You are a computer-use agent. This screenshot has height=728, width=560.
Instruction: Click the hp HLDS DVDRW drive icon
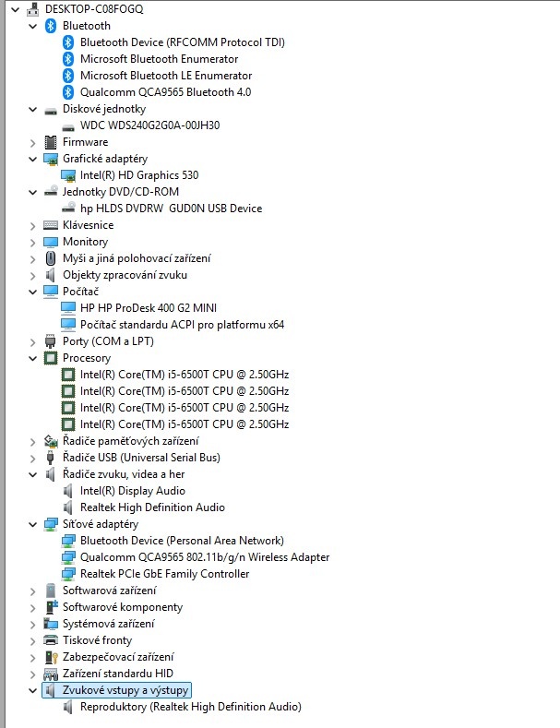click(68, 208)
